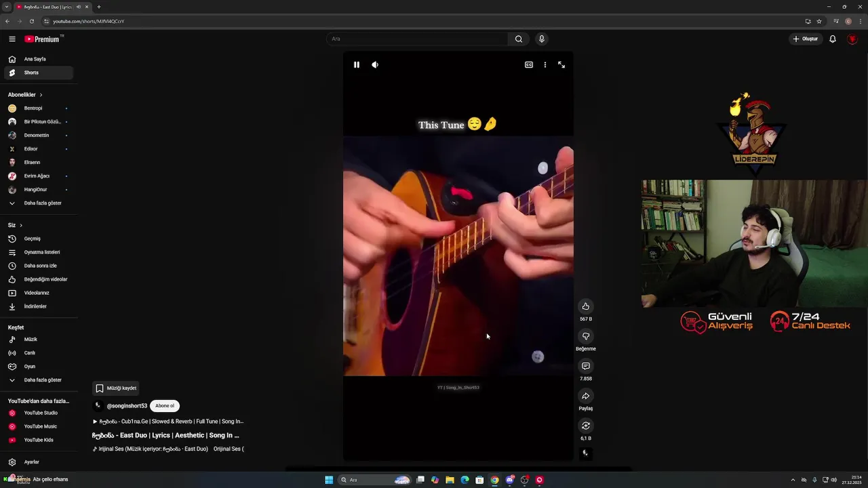Open Beğendiğim videolar
Viewport: 868px width, 488px height.
(x=38, y=279)
